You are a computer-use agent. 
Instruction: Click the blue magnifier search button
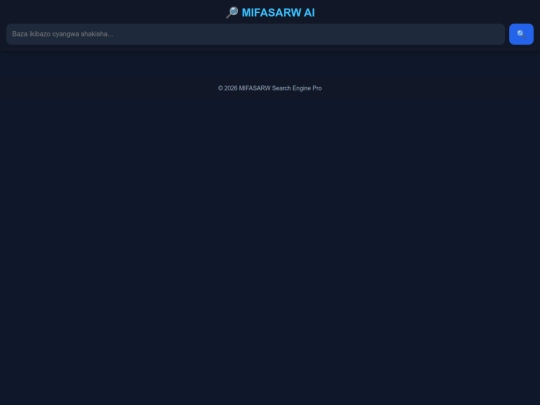pyautogui.click(x=521, y=34)
